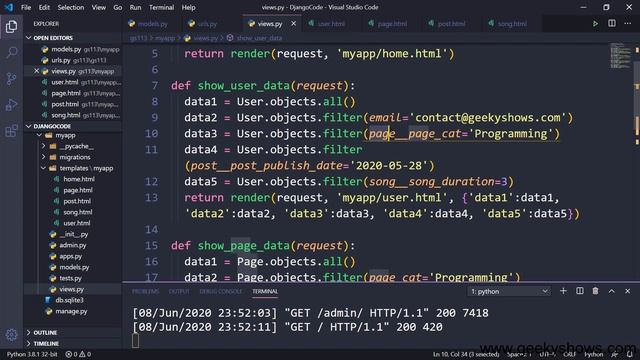
Task: Open tests.py in file tree
Action: tap(70, 278)
